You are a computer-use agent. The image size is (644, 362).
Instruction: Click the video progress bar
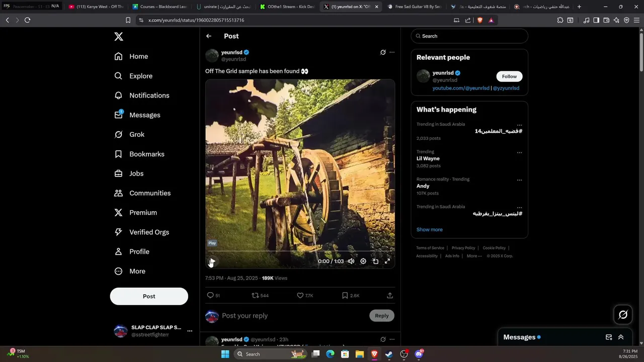click(x=300, y=251)
